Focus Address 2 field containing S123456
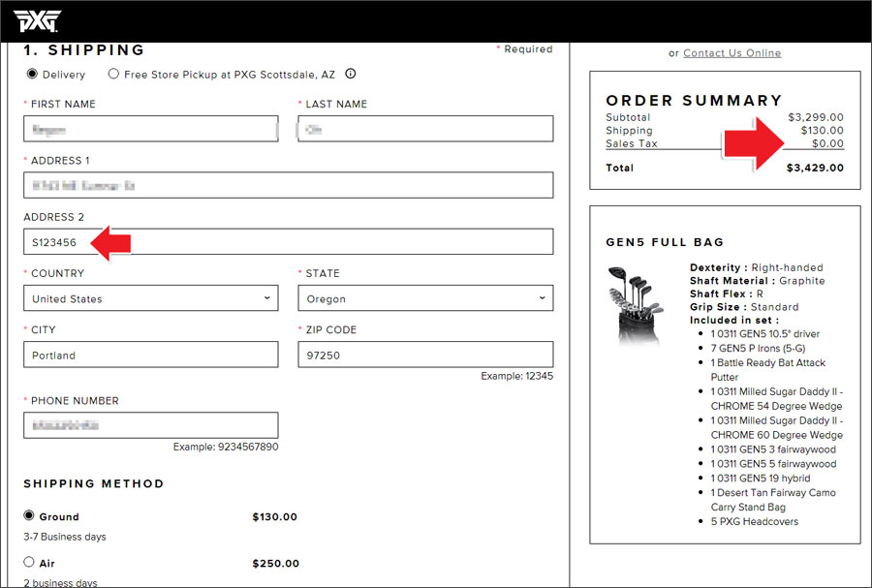This screenshot has height=588, width=872. (288, 242)
